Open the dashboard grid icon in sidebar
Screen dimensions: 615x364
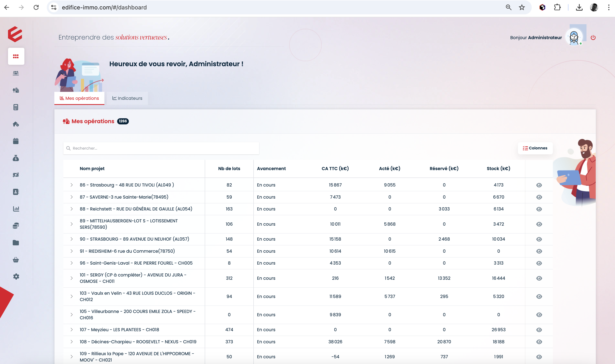pyautogui.click(x=16, y=56)
